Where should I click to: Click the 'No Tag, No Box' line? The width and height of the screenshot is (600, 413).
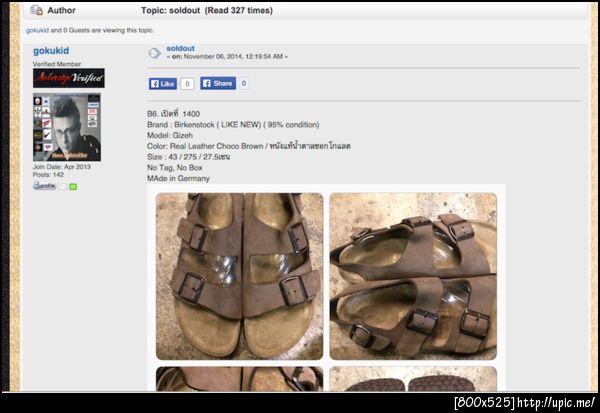[175, 167]
